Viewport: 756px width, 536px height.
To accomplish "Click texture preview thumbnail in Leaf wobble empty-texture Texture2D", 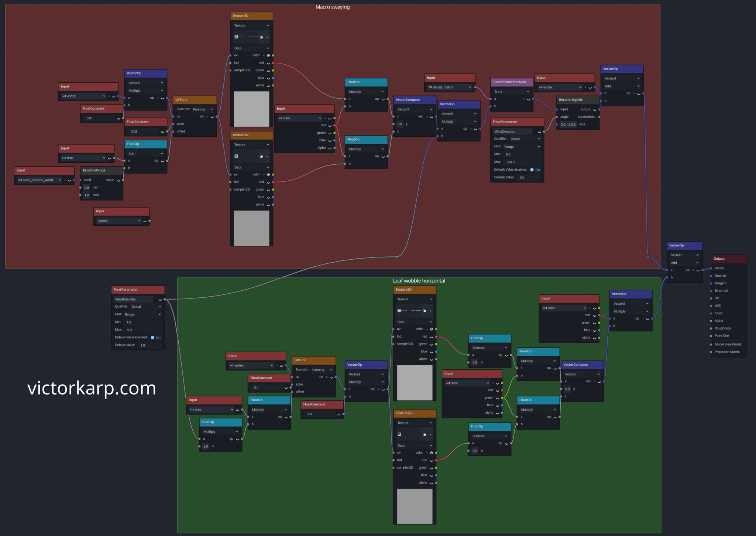I will [x=415, y=506].
